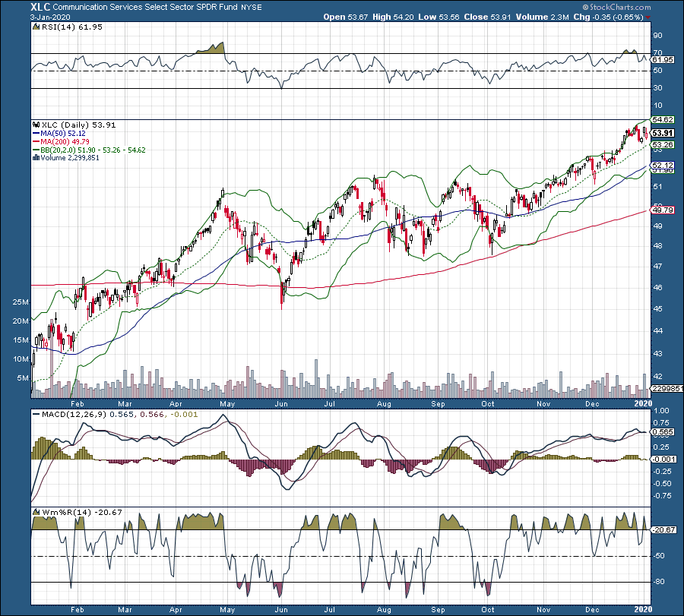The image size is (684, 616).
Task: Click the 53.91 last price tag
Action: [663, 133]
